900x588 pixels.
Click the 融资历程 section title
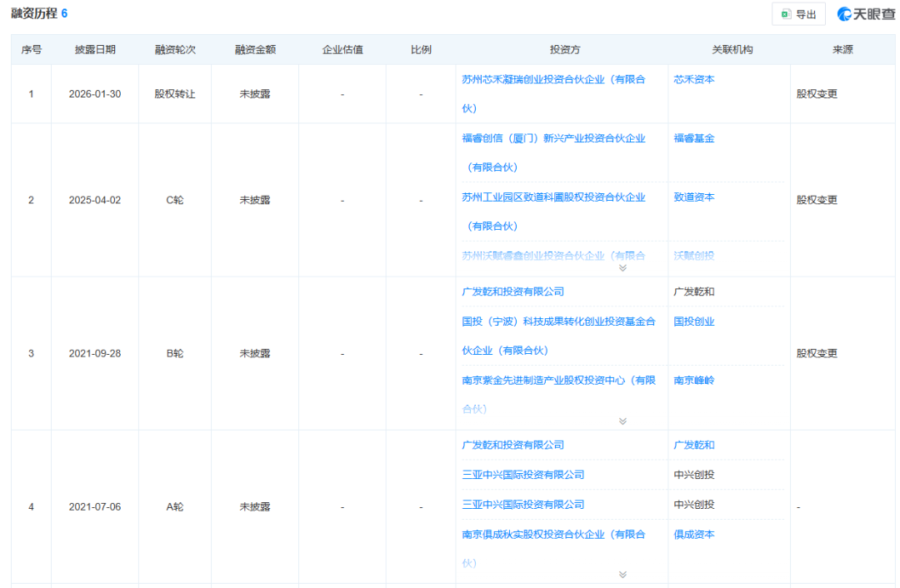tap(34, 13)
